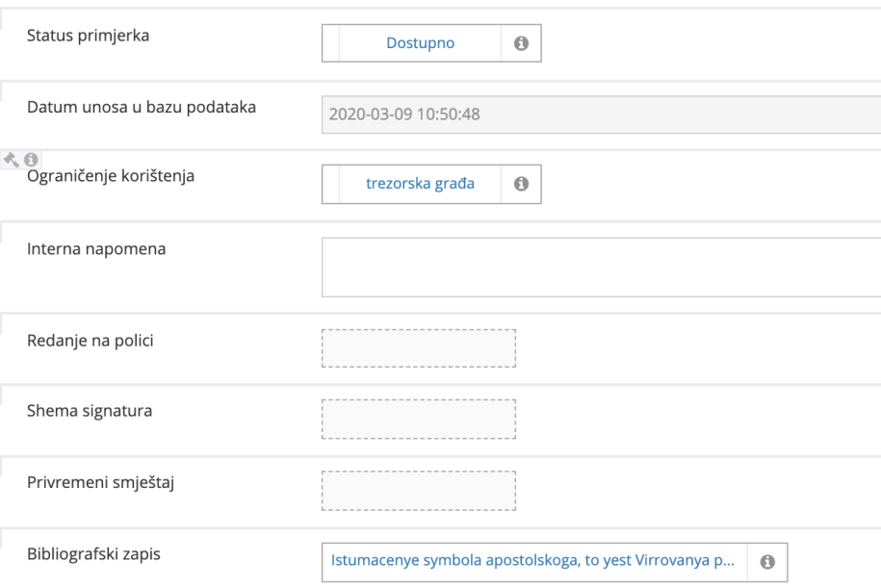Click the gavel icon above Ograničenje korištenja

pyautogui.click(x=11, y=158)
